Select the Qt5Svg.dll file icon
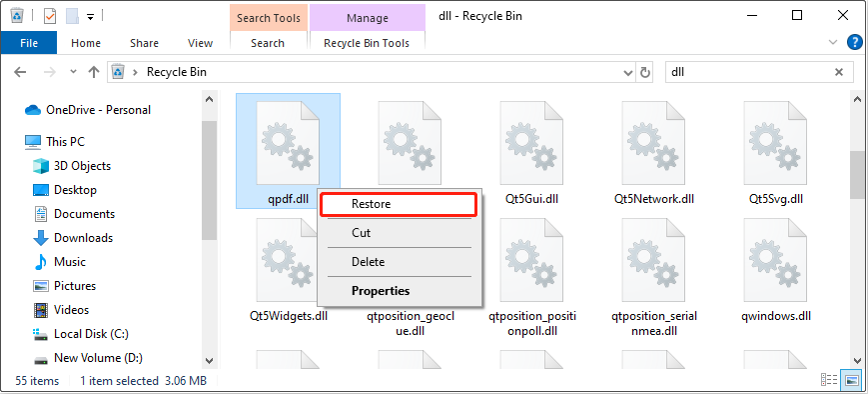 (775, 143)
